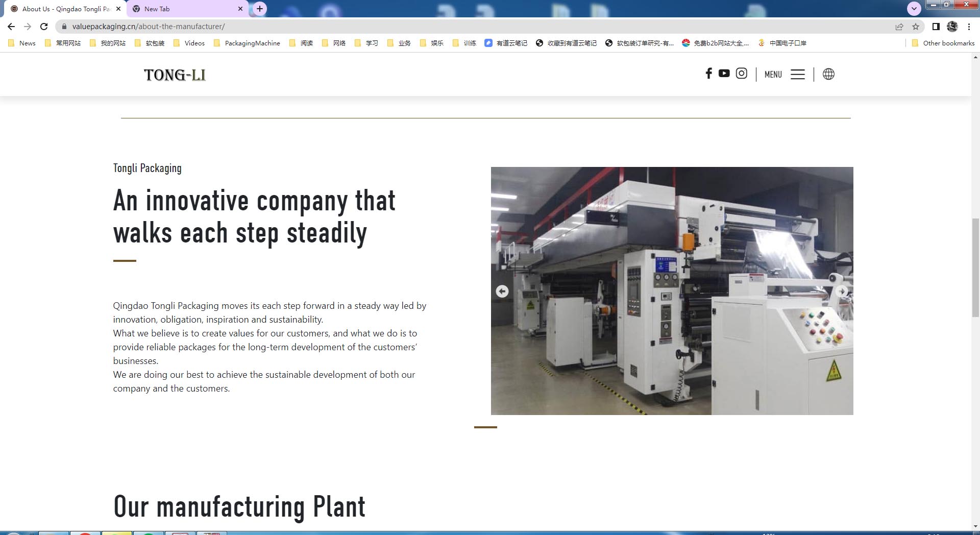Open the 训练 bookmarks folder
This screenshot has height=535, width=980.
(x=464, y=43)
